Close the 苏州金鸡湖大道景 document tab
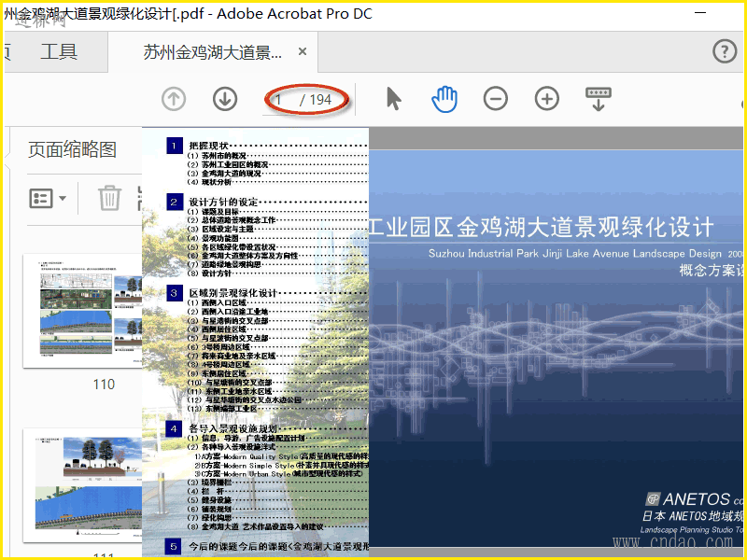Image resolution: width=747 pixels, height=560 pixels. (302, 51)
